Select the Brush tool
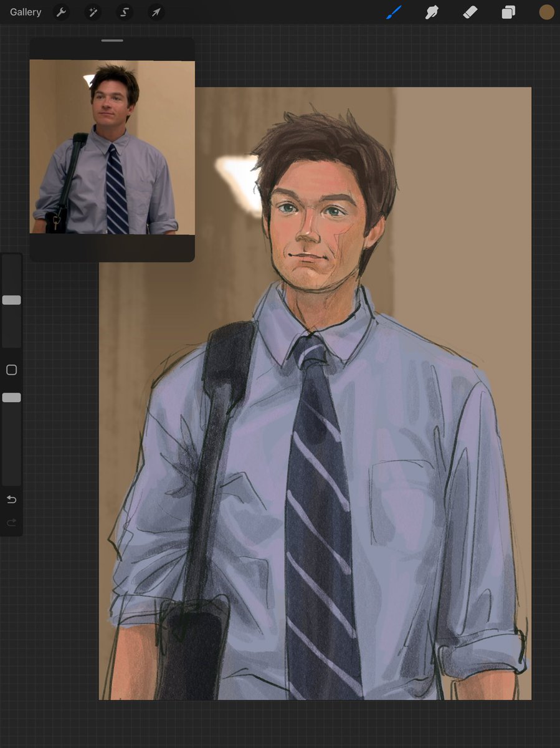 point(394,12)
